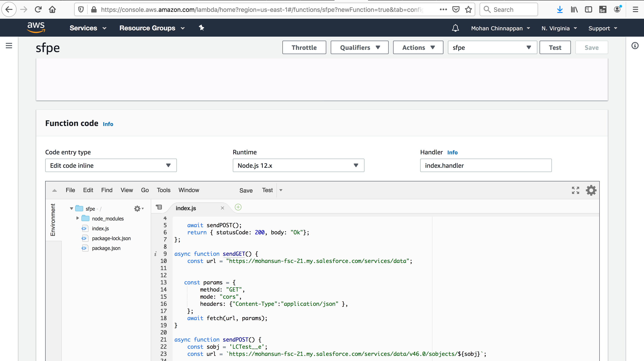The width and height of the screenshot is (644, 361).
Task: Add a new editor tab with plus
Action: click(x=238, y=207)
